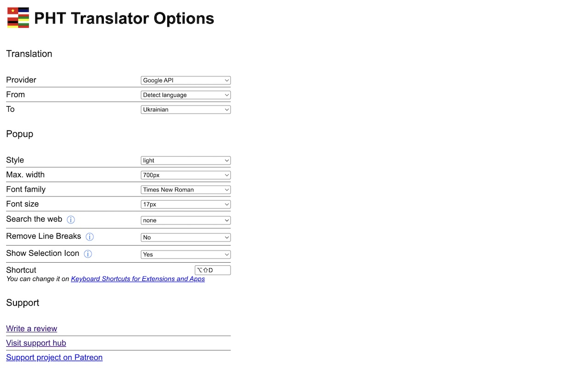Screen dimensions: 588x368
Task: Click the Write a review link
Action: [x=31, y=328]
